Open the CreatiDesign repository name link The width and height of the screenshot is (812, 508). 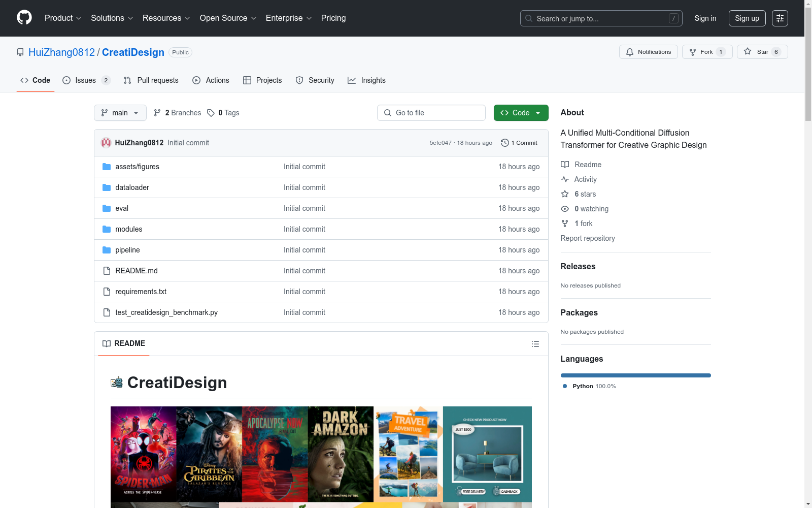click(133, 52)
